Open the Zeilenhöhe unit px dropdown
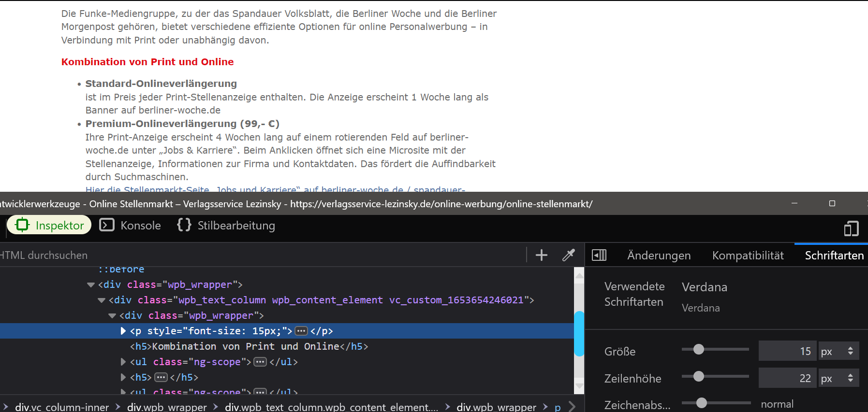Viewport: 868px width, 412px height. point(838,378)
